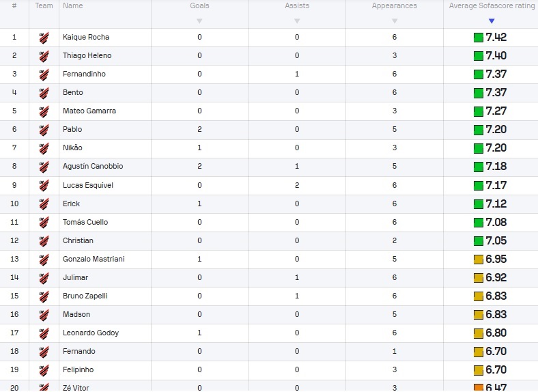
Task: Click the team crest beside Felipinho
Action: click(x=44, y=370)
